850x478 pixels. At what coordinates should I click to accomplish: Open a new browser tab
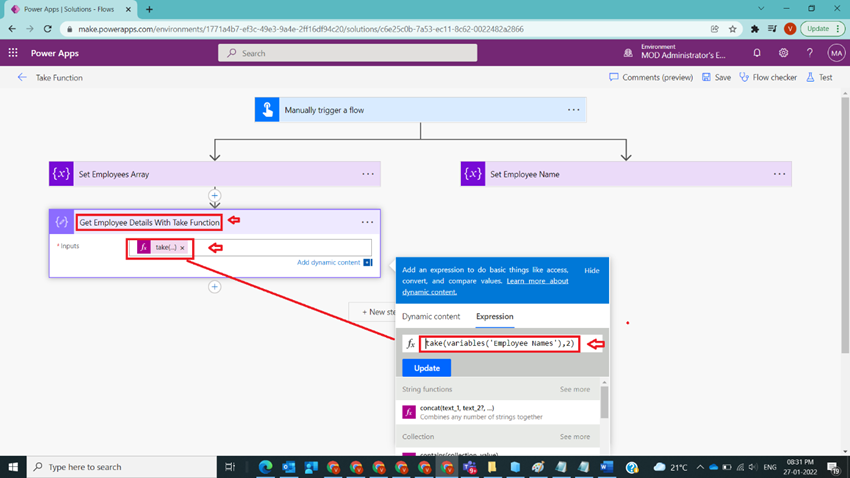(149, 9)
